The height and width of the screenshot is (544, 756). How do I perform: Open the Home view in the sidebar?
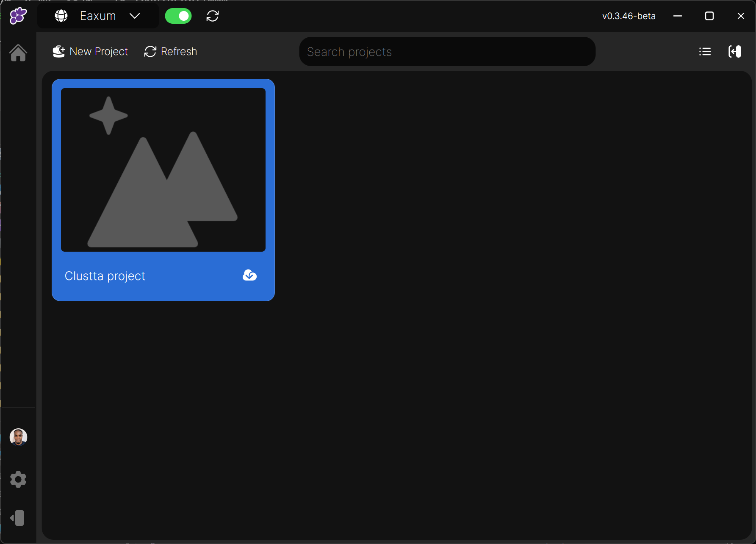point(18,53)
